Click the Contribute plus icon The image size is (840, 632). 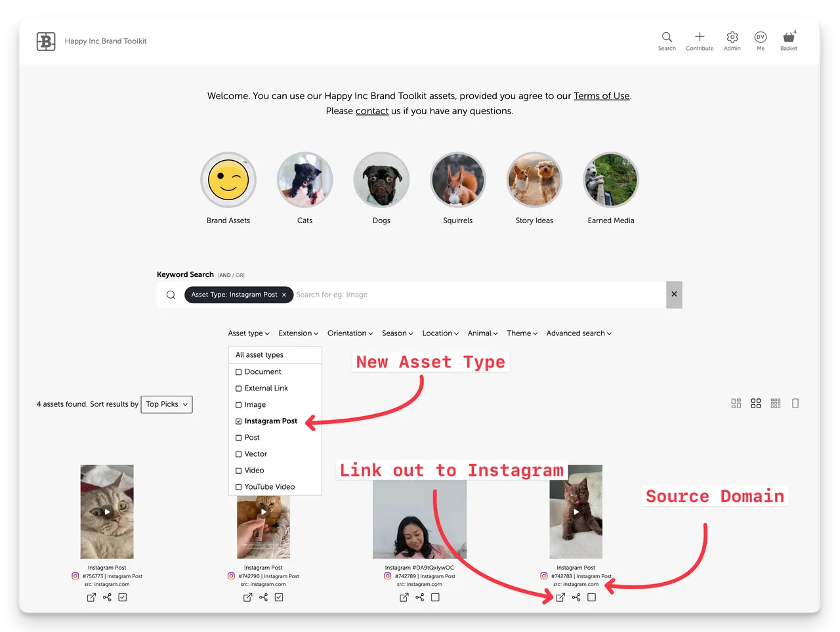pyautogui.click(x=700, y=37)
